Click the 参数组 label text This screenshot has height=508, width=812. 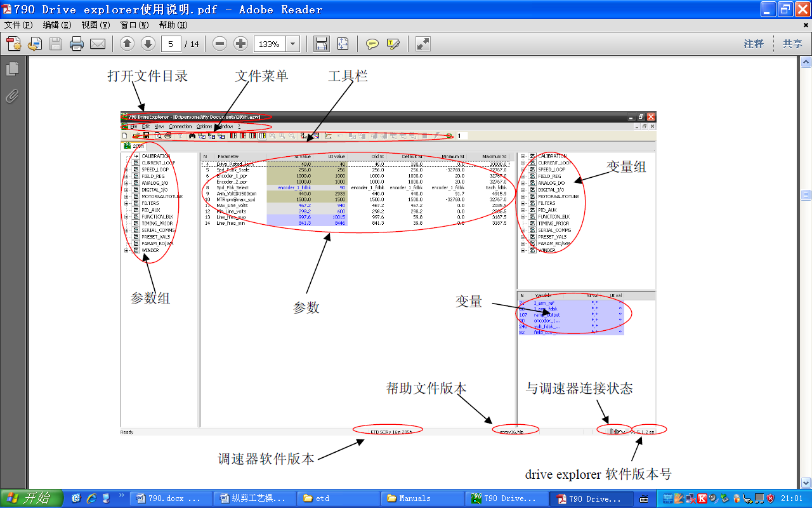(x=150, y=298)
